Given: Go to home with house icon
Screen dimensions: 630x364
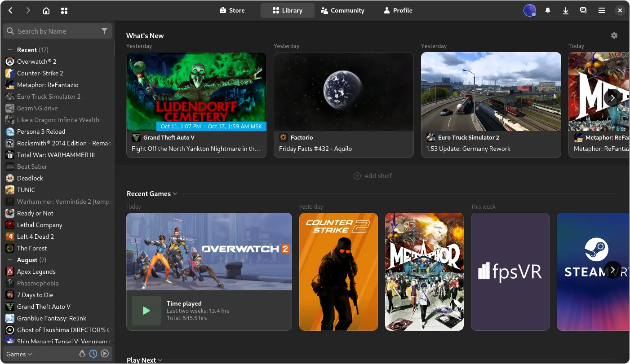Looking at the screenshot, I should click(46, 10).
